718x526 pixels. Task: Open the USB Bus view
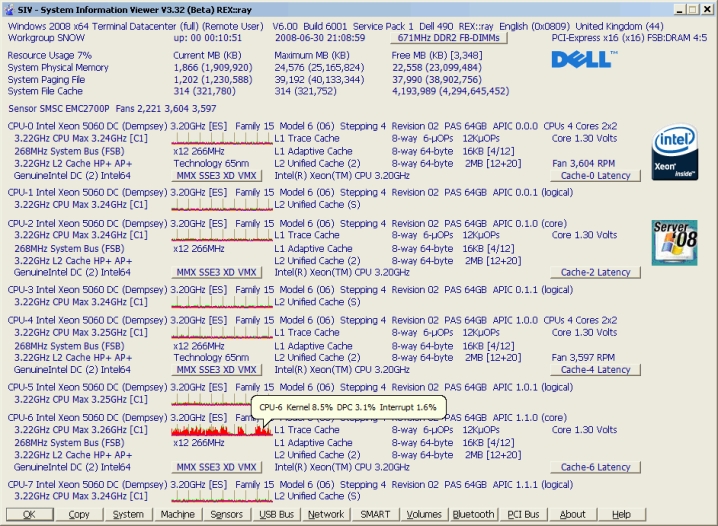(276, 514)
